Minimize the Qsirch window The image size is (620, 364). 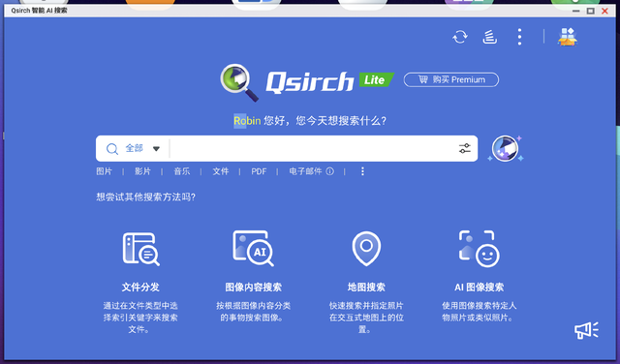pyautogui.click(x=576, y=11)
